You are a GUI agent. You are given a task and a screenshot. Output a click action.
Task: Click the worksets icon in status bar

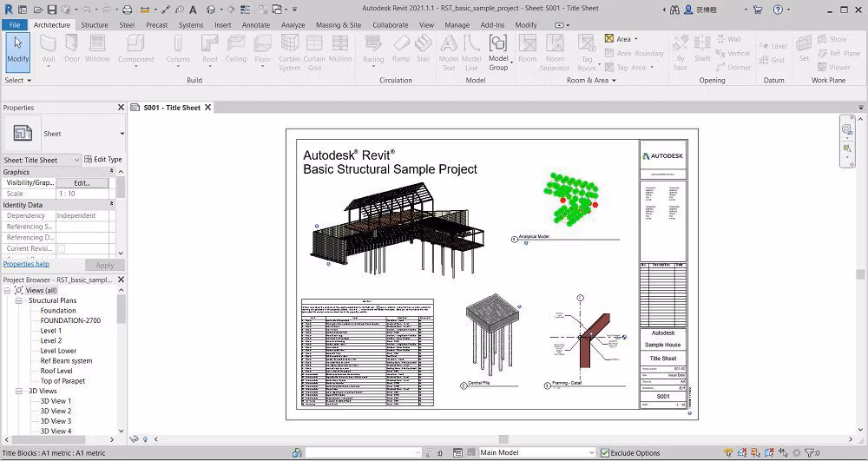[x=297, y=452]
